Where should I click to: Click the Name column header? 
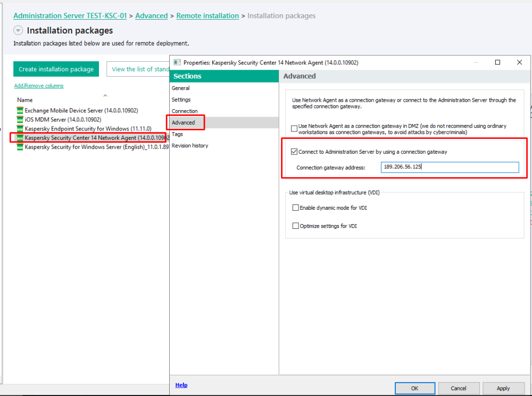point(25,100)
